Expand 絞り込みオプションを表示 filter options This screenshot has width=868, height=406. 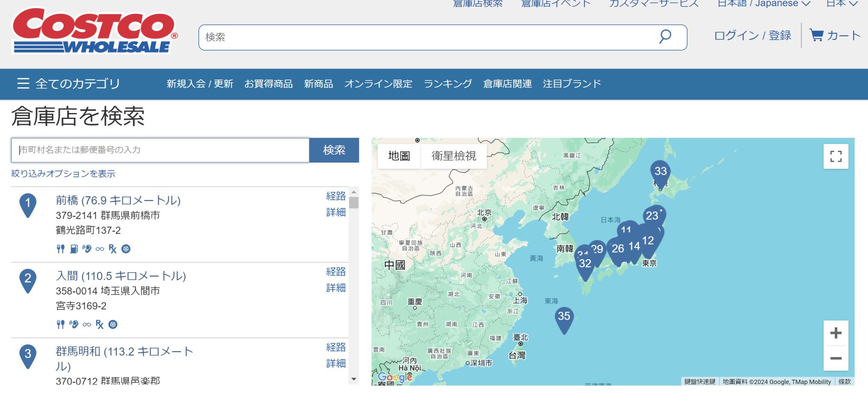click(63, 174)
